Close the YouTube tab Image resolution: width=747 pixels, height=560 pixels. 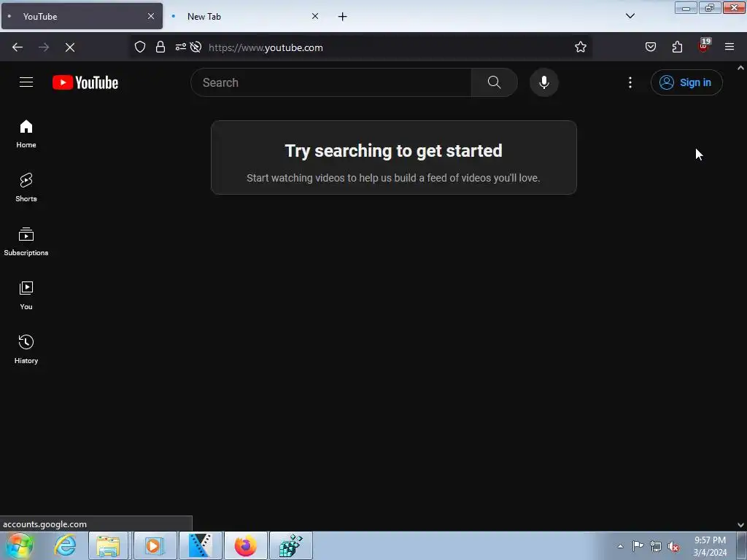150,16
